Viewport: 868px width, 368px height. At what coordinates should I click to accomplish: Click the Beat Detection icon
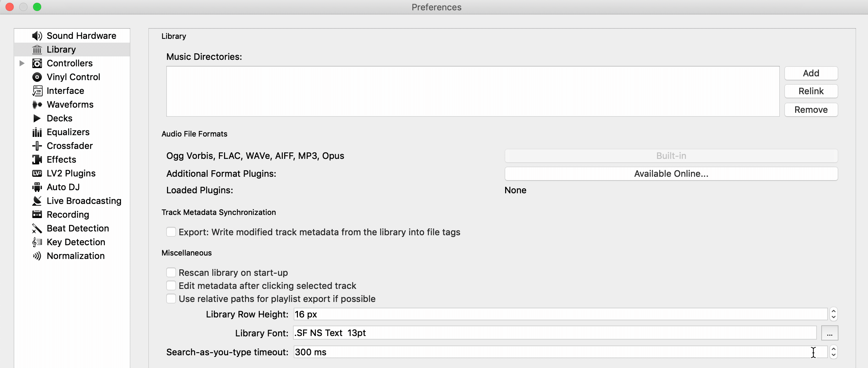click(x=37, y=228)
